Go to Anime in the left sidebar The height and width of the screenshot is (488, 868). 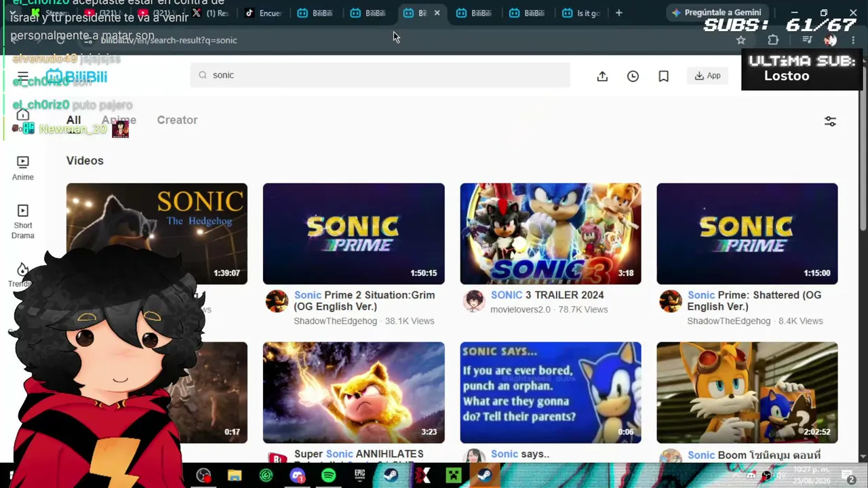(23, 168)
